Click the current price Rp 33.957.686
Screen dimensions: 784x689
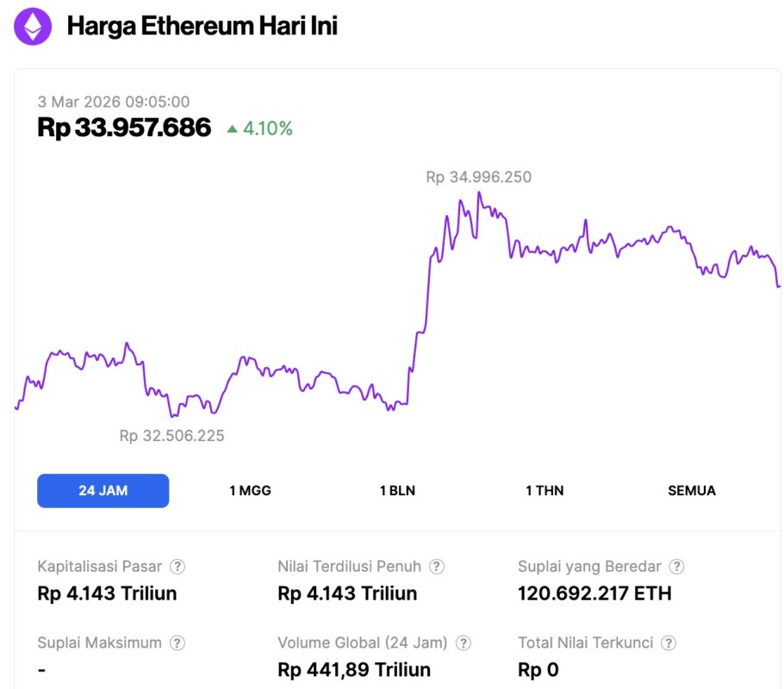point(124,128)
